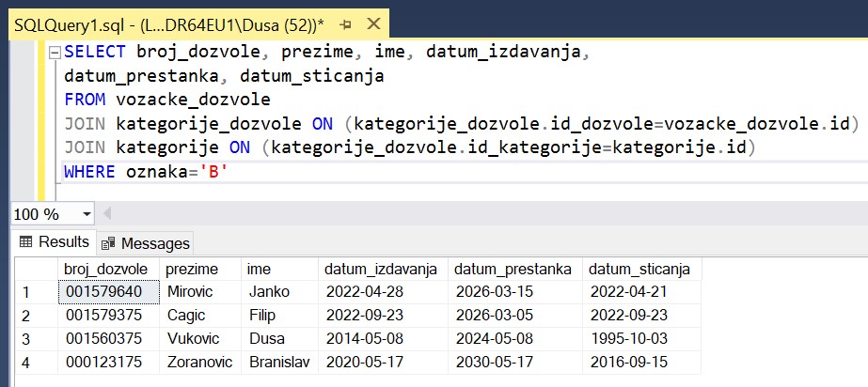The height and width of the screenshot is (387, 868).
Task: Select the datum_prestanka column header
Action: click(x=513, y=270)
